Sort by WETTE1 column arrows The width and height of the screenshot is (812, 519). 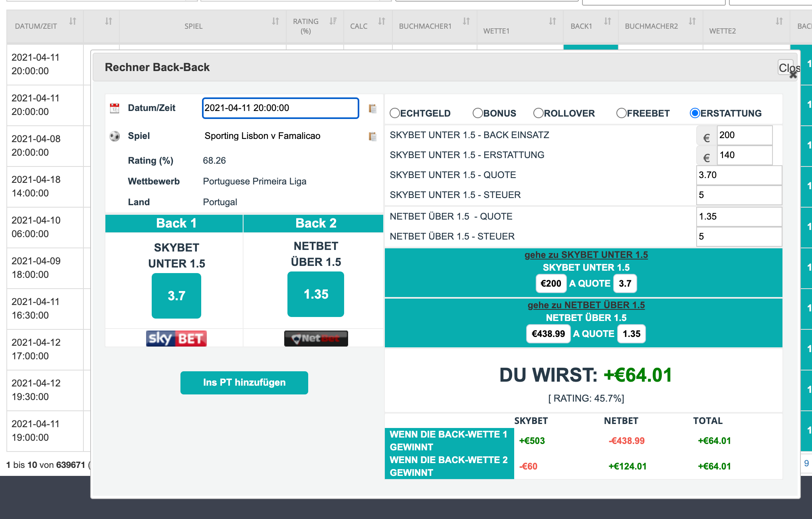553,21
